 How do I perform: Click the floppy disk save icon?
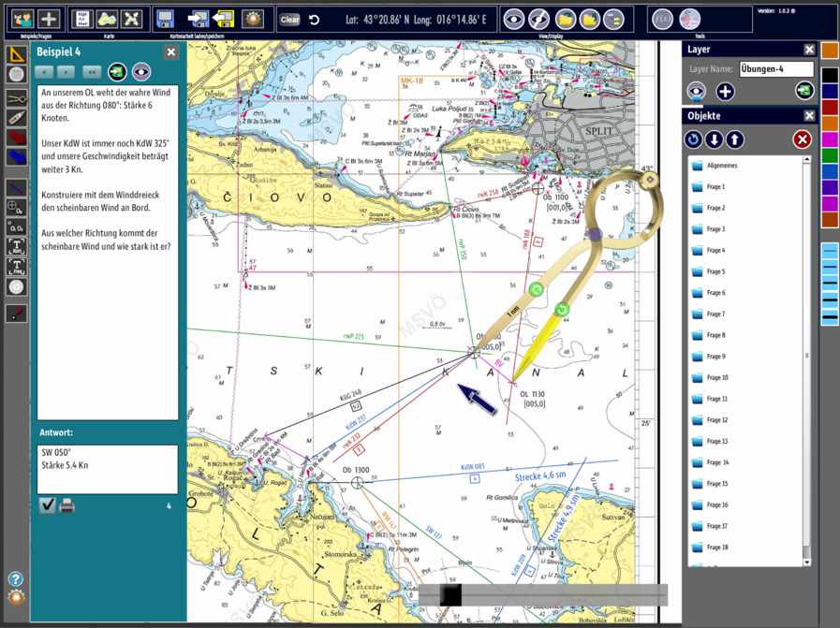[165, 18]
